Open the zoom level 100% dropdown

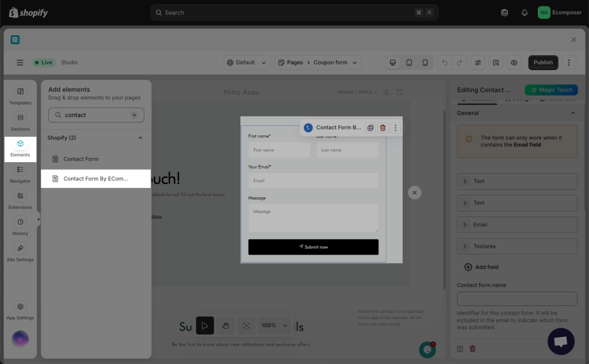point(274,325)
